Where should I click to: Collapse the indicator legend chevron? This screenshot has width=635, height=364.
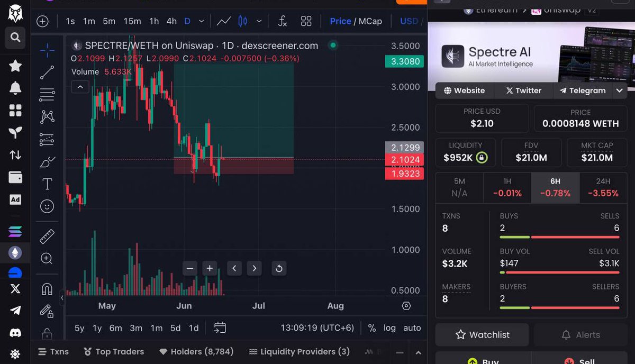[80, 87]
